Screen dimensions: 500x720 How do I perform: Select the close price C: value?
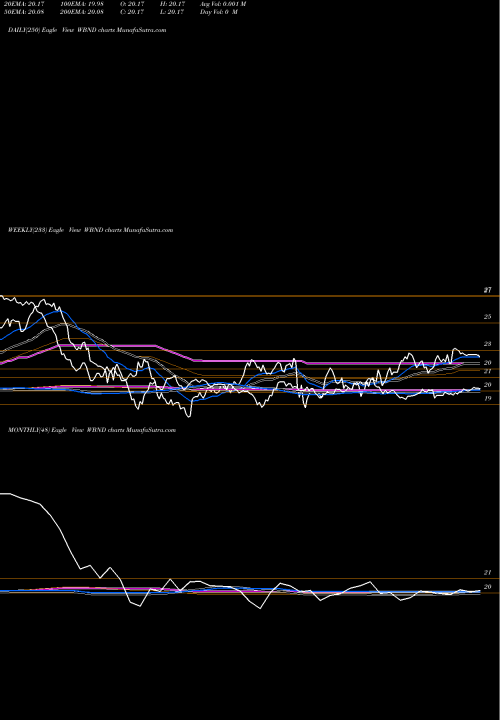point(132,12)
